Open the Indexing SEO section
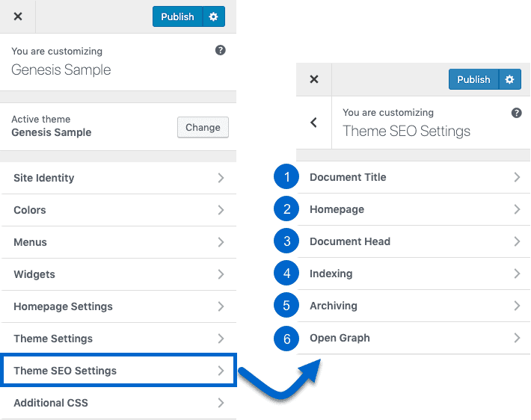The image size is (531, 420). pyautogui.click(x=414, y=274)
